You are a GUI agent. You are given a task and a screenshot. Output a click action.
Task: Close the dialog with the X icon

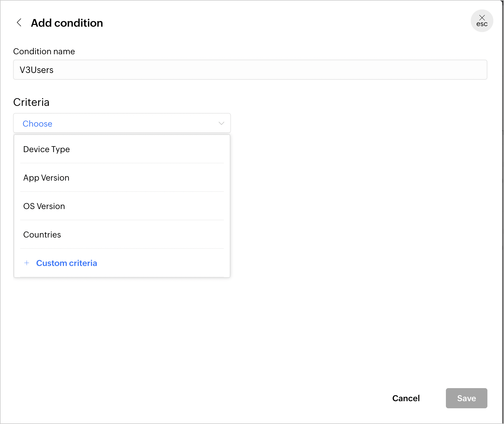coord(482,18)
